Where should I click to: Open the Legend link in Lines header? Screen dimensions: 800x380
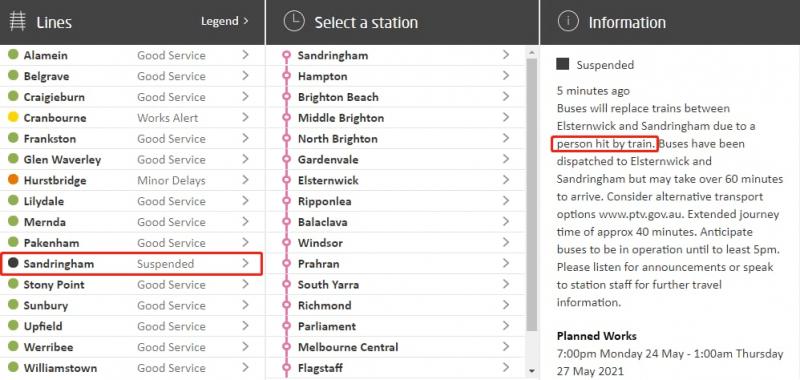pyautogui.click(x=225, y=21)
